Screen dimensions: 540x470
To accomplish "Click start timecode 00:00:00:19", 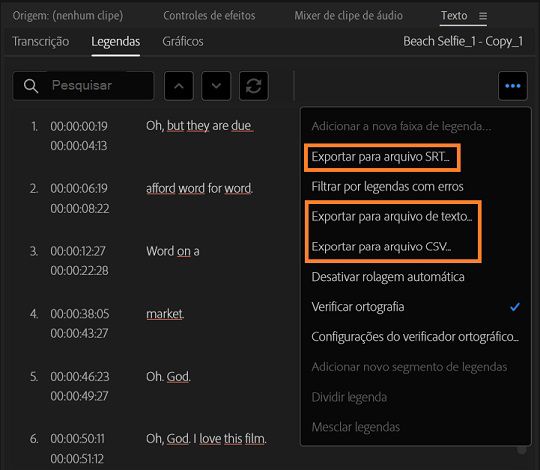I will pos(79,126).
